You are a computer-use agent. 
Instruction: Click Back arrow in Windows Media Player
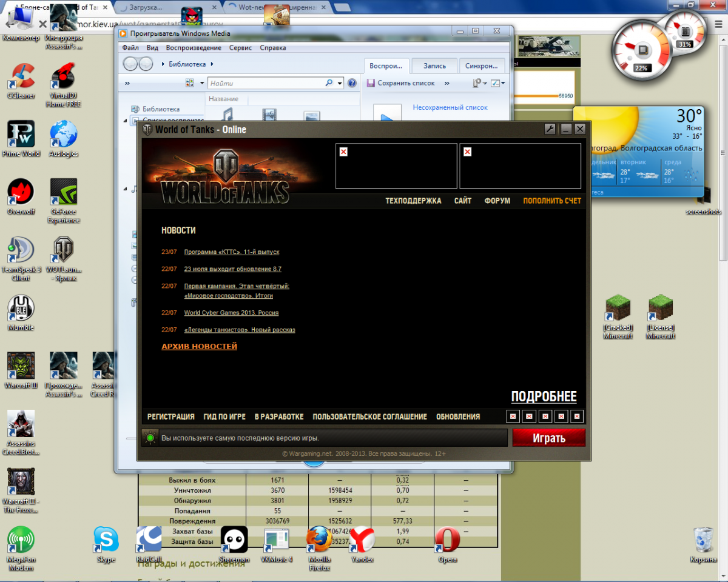(x=130, y=64)
